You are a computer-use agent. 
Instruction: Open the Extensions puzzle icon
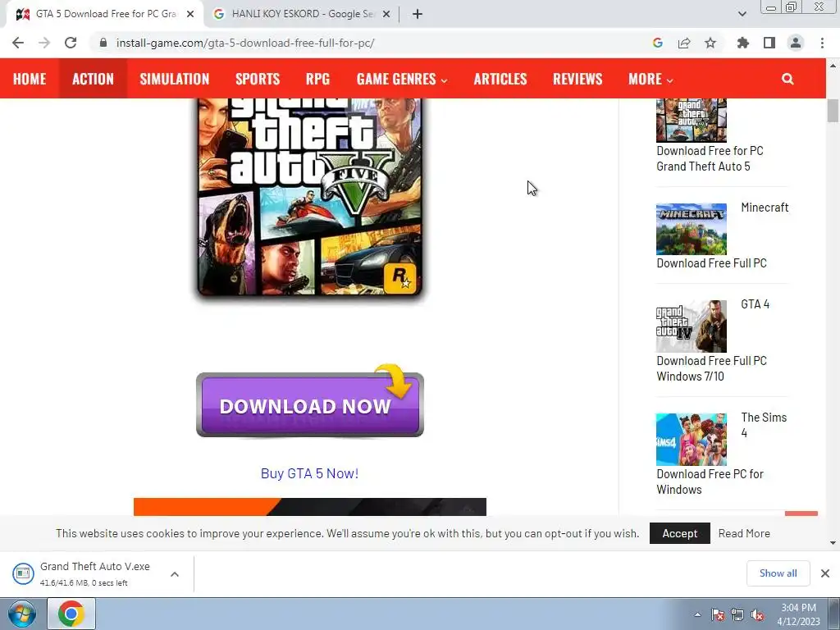point(743,43)
